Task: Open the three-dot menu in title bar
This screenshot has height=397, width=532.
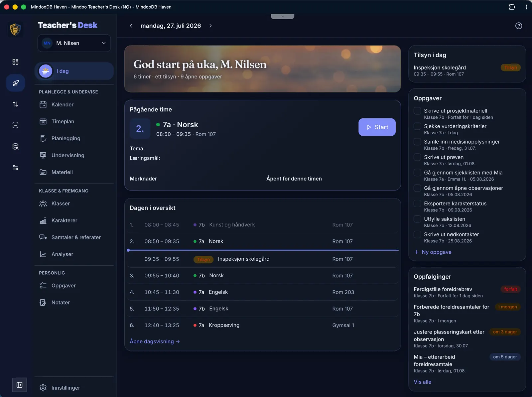Action: tap(526, 7)
